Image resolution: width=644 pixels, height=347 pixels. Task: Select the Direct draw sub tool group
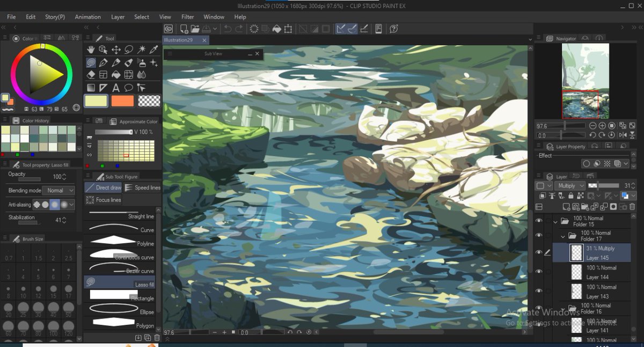point(104,187)
